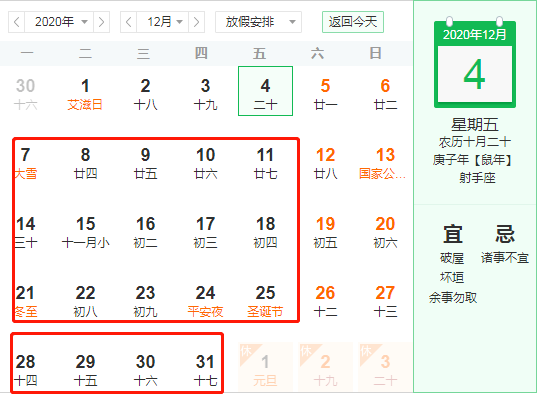The width and height of the screenshot is (539, 394).
Task: Open the 12月 month dropdown
Action: pyautogui.click(x=163, y=22)
